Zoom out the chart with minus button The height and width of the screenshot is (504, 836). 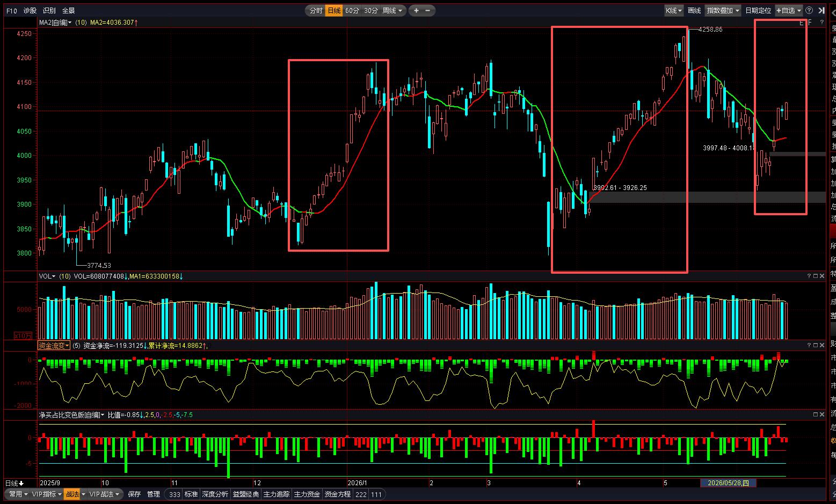[x=428, y=11]
